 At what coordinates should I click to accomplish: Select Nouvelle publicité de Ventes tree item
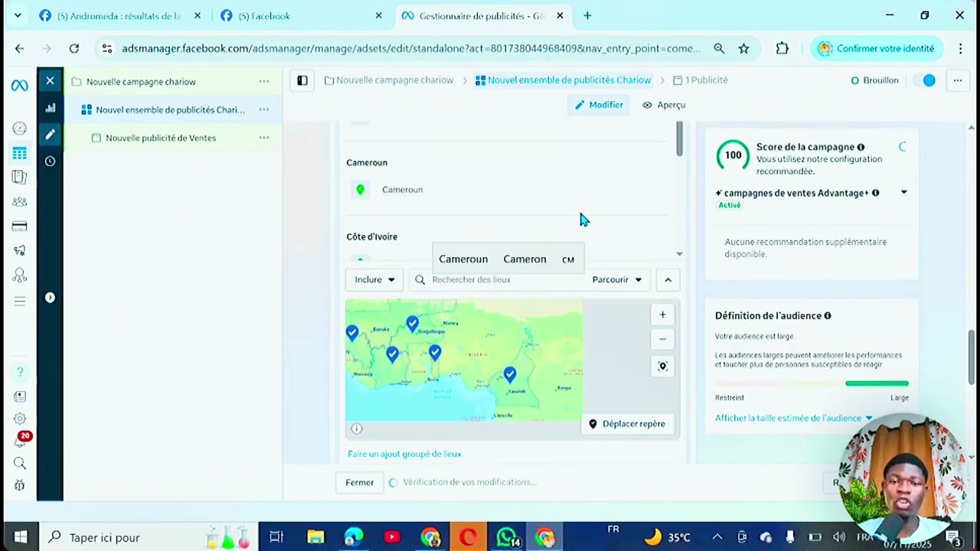(161, 138)
